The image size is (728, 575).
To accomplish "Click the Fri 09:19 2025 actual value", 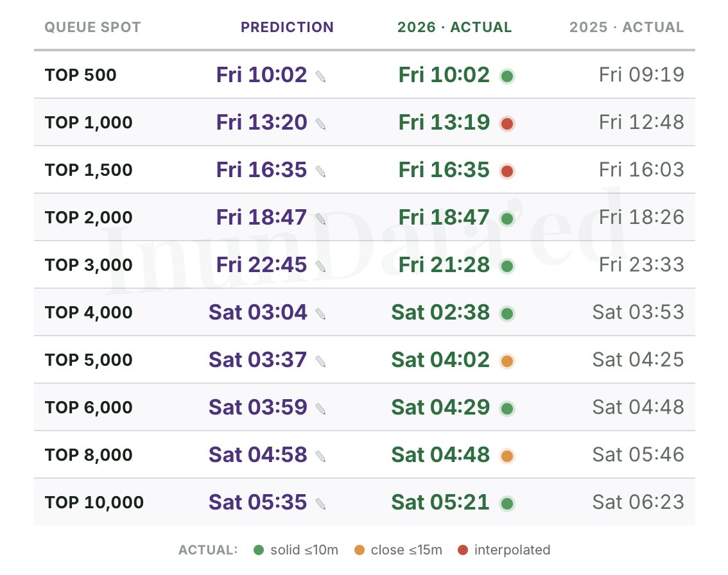I will tap(641, 74).
